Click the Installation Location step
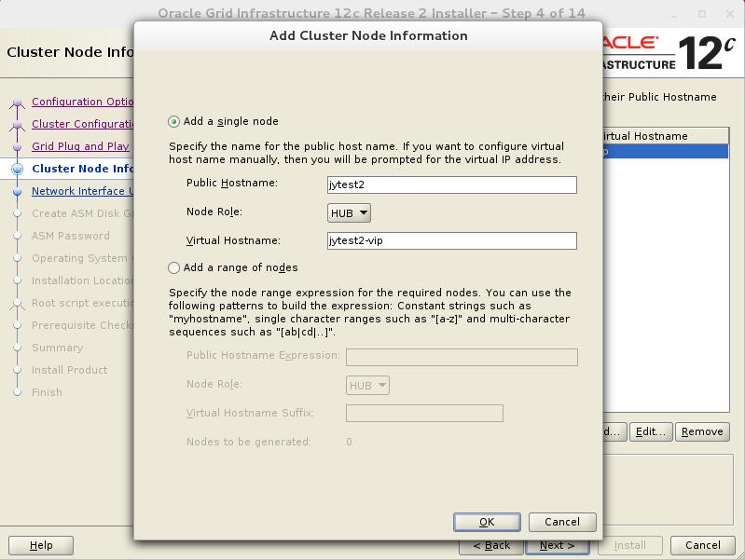This screenshot has width=745, height=560. pyautogui.click(x=83, y=280)
